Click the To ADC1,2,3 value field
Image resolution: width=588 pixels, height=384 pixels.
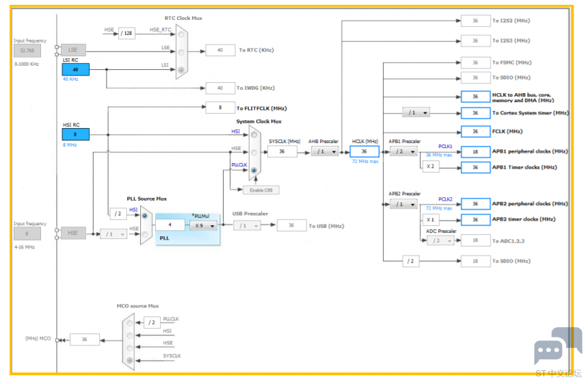click(475, 240)
